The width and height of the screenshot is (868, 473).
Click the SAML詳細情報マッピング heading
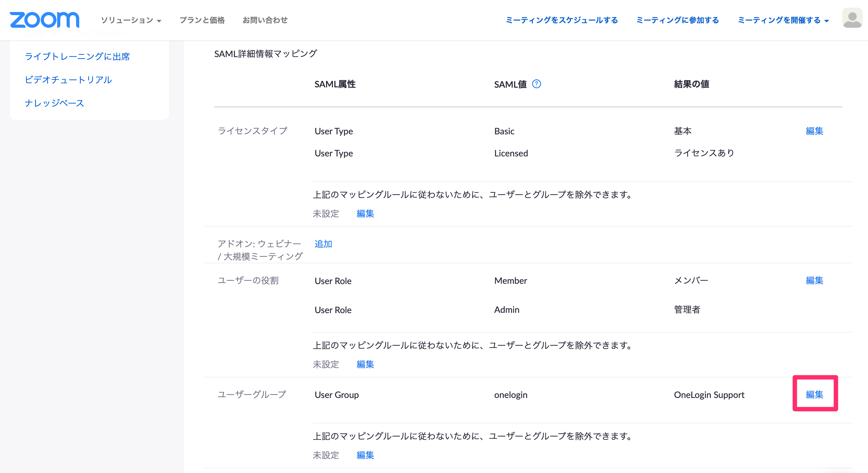[x=265, y=54]
